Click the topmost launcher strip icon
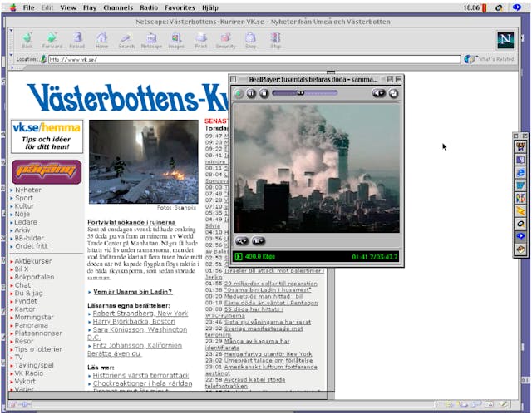Screen dimensions: 532x415 [520, 147]
